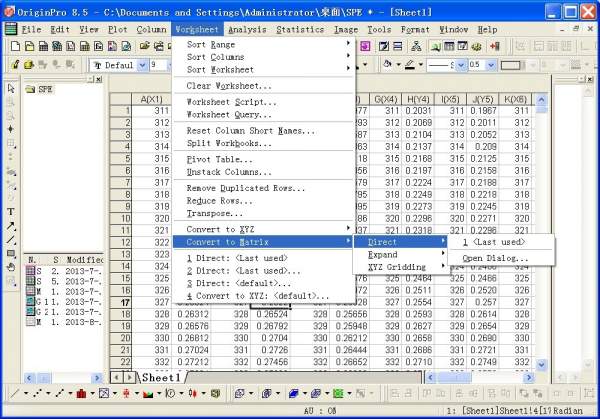Select the Pointer tool in left toolbar

pos(11,88)
